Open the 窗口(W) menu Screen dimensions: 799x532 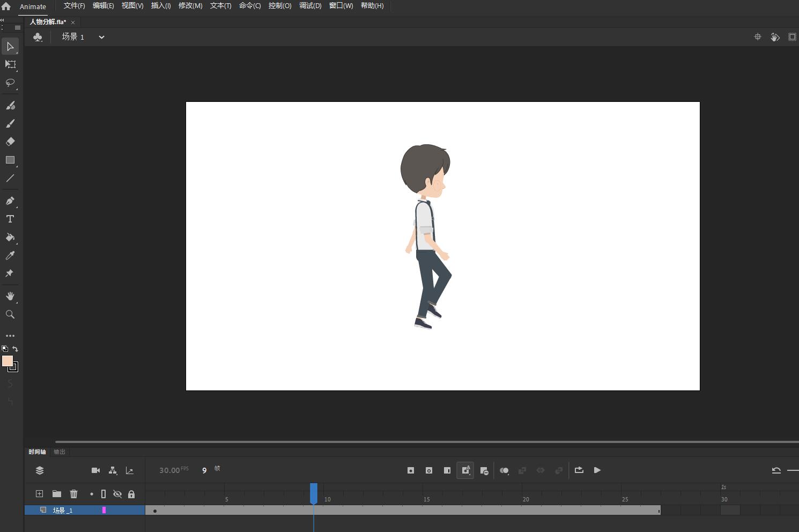[341, 6]
